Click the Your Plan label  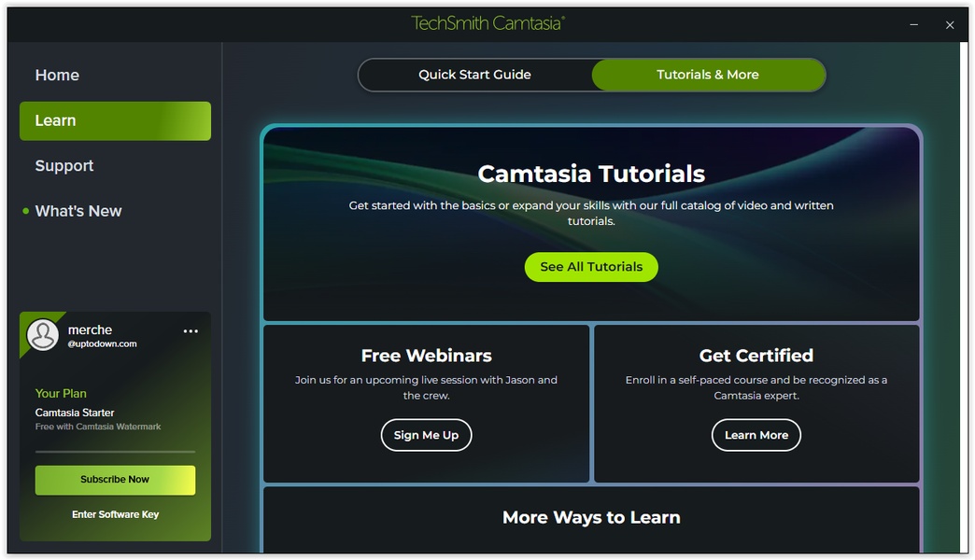61,394
